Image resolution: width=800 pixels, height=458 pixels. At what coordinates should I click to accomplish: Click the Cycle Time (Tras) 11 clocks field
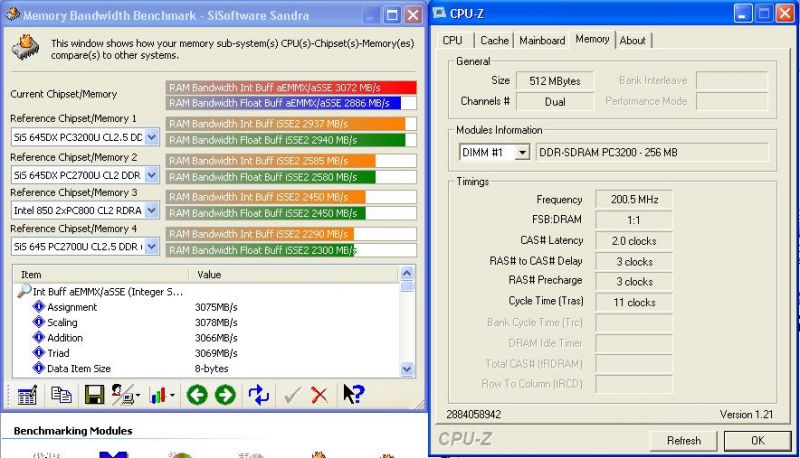[x=634, y=302]
